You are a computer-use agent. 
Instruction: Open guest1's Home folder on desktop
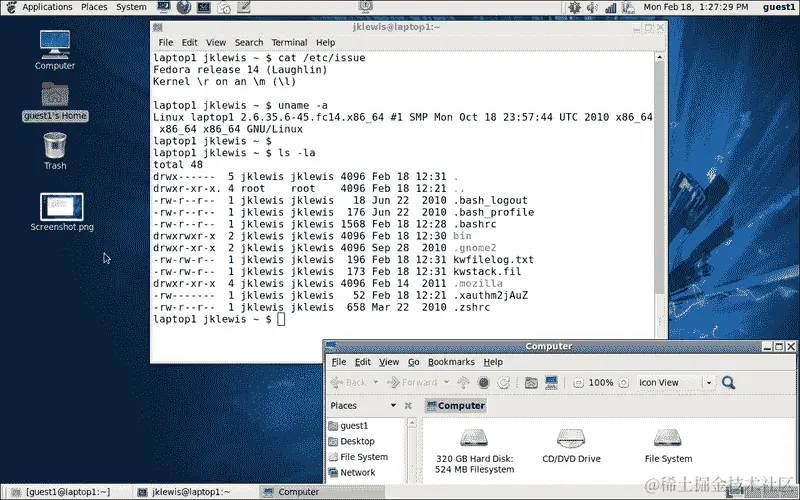point(55,101)
